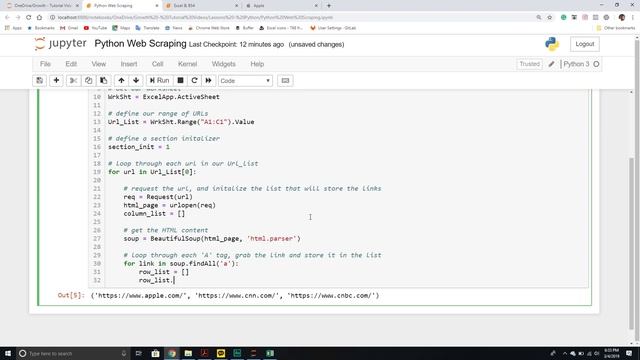Open Task View on the taskbar
The width and height of the screenshot is (640, 360).
(138, 353)
